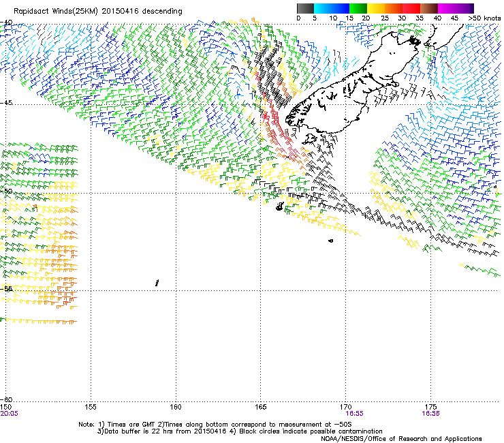Click the small black island near 159E 55S

157,283
